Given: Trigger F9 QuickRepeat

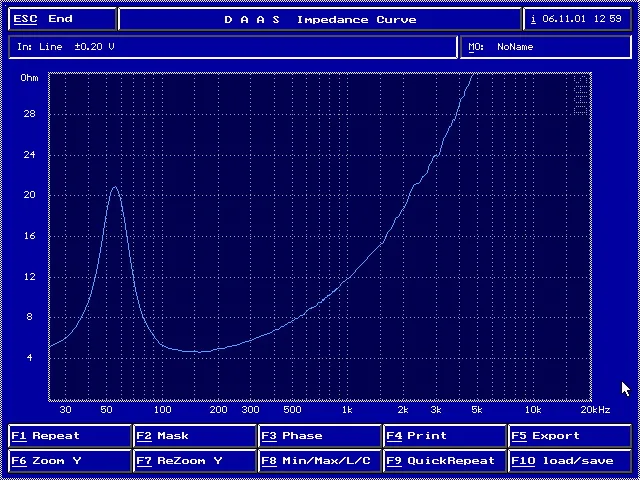Looking at the screenshot, I should (x=445, y=461).
